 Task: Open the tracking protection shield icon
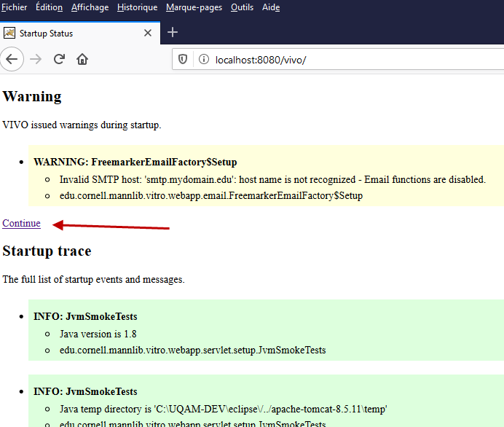coord(183,59)
